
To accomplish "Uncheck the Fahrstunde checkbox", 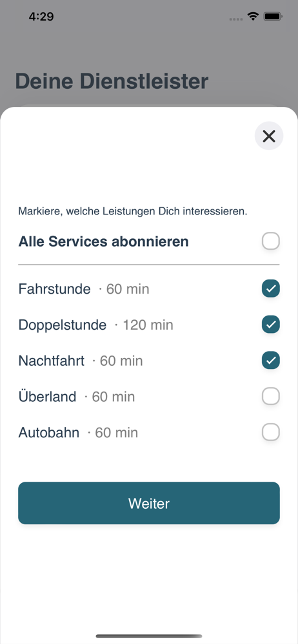I will coord(271,289).
